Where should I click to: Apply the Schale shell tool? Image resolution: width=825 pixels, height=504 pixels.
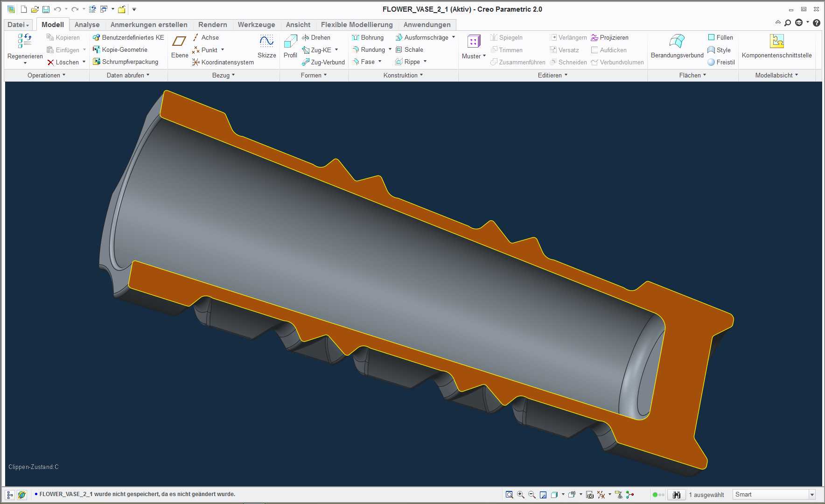[x=409, y=49]
